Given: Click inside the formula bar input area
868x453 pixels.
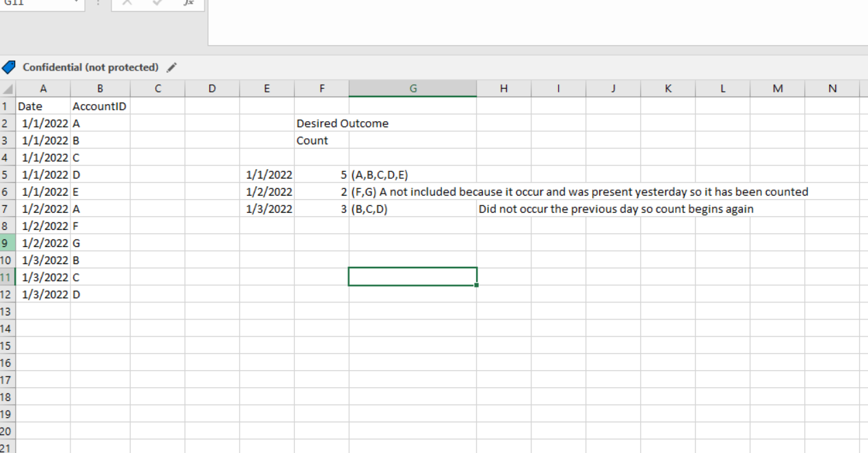Looking at the screenshot, I should 538,22.
